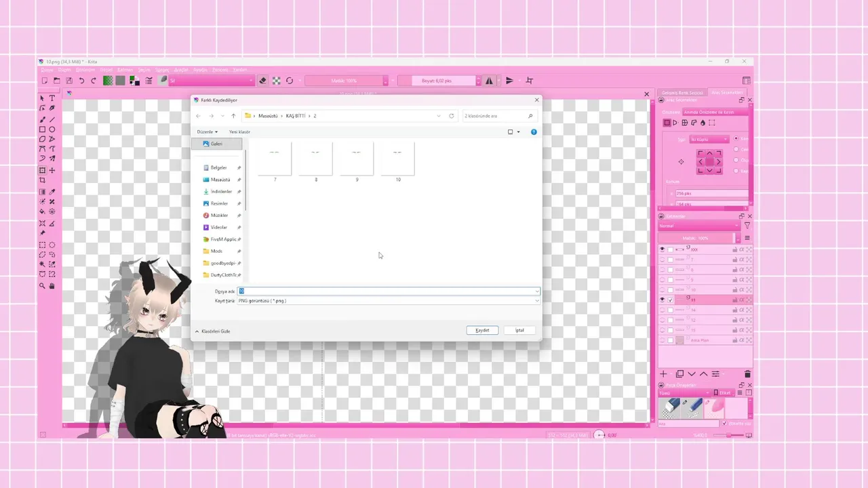Toggle visibility of Arka Plan layer

tap(663, 340)
